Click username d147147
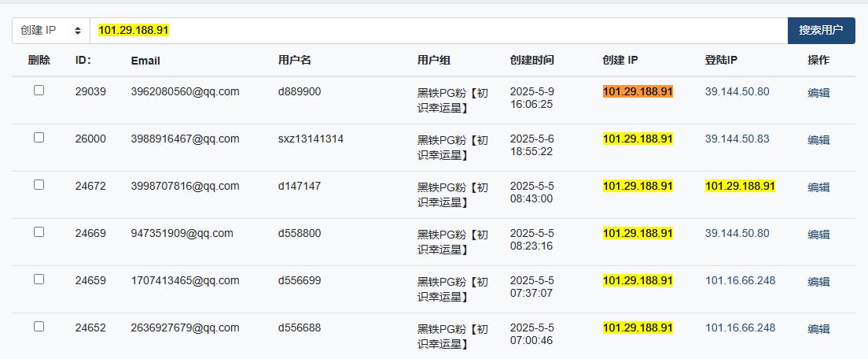Screen dimensions: 868x359 pyautogui.click(x=299, y=186)
